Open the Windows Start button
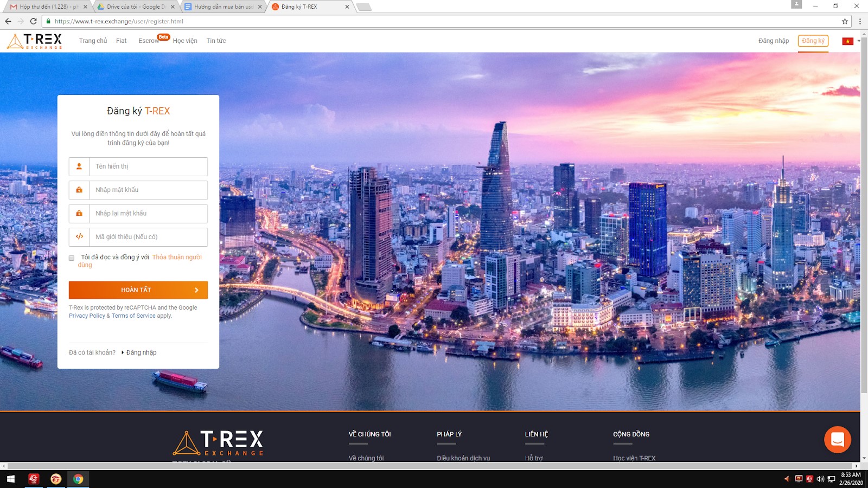The width and height of the screenshot is (868, 488). point(11,479)
